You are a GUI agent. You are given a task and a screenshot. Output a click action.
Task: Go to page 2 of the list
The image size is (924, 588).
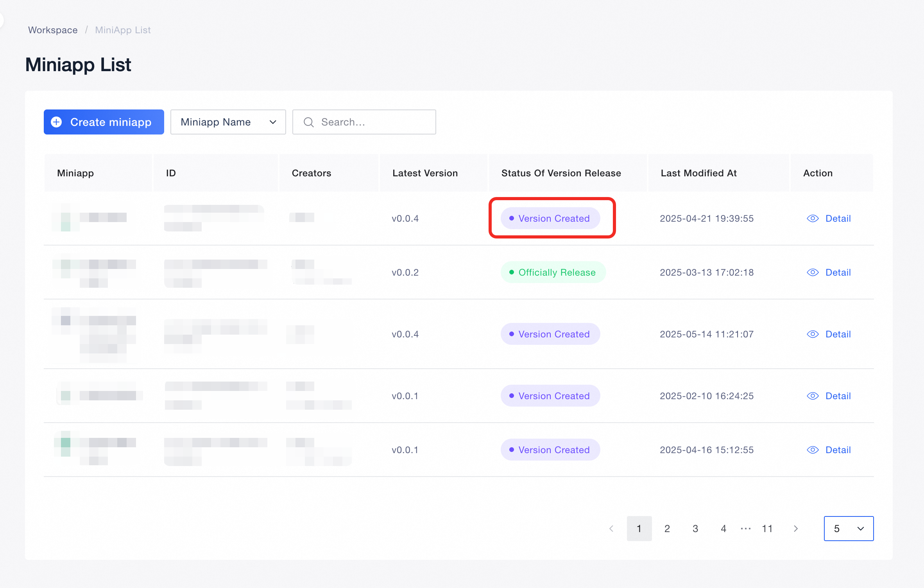point(667,529)
